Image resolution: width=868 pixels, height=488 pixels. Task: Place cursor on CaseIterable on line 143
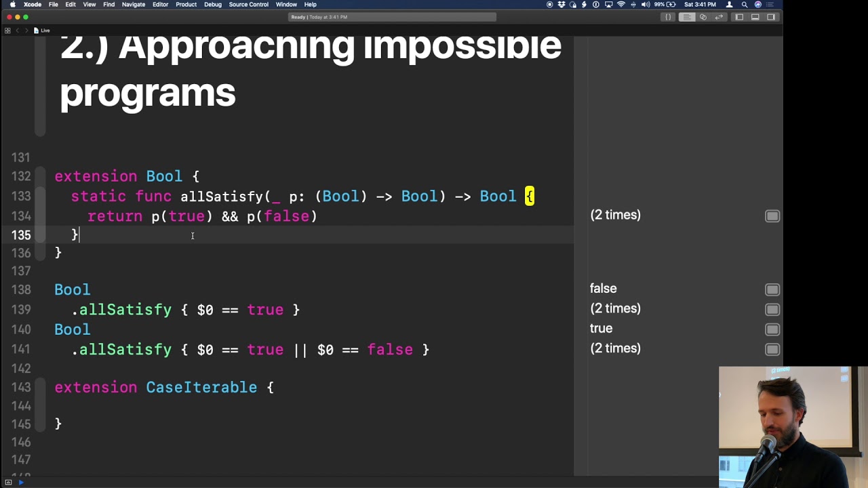coord(201,388)
